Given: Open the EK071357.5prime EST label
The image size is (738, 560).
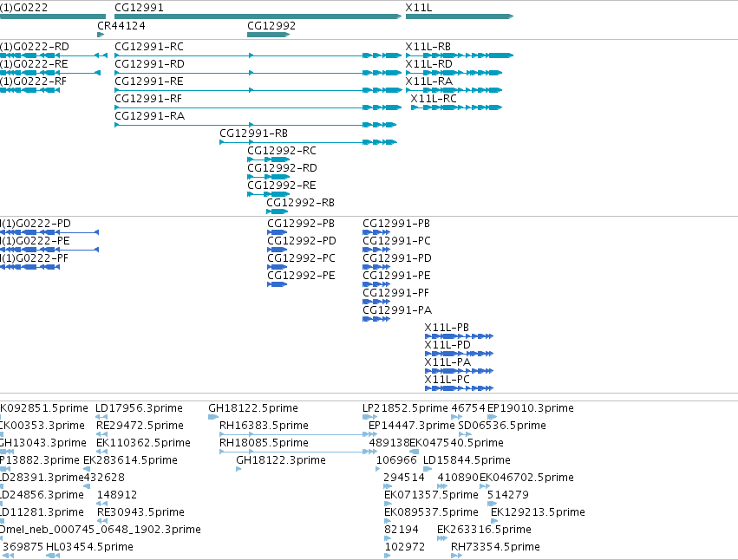Looking at the screenshot, I should pyautogui.click(x=431, y=496).
